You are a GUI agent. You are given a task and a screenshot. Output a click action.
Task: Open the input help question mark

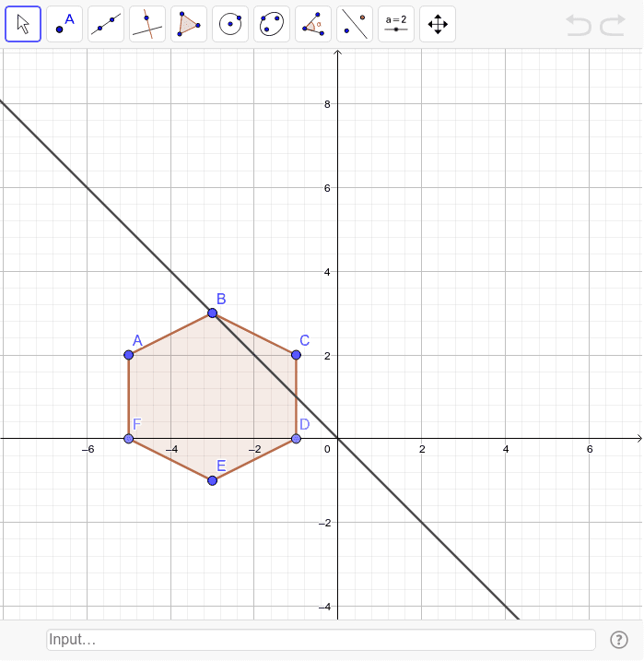pyautogui.click(x=619, y=640)
